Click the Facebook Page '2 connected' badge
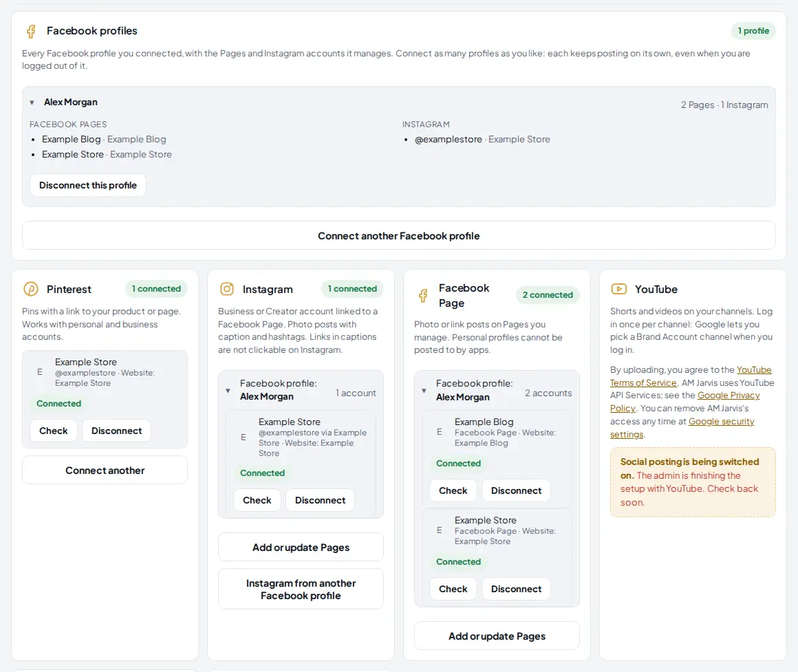Screen dimensions: 798x672 tap(548, 295)
